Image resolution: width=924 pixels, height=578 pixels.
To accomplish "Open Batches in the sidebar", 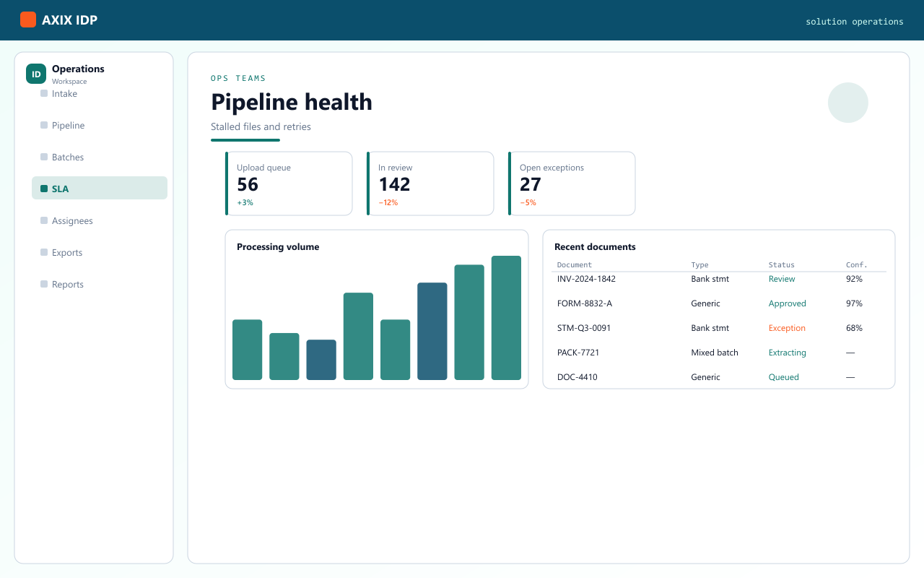I will [x=100, y=158].
